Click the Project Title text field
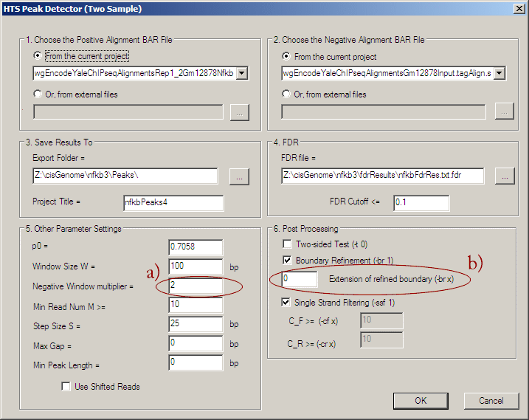The image size is (529, 420). (173, 203)
